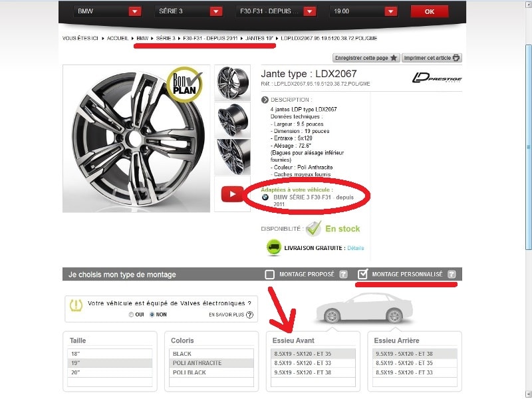Click the page vertical scrollbar thumb

pos(529,146)
